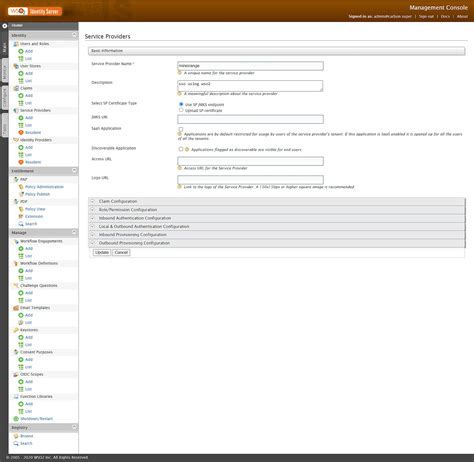Image resolution: width=474 pixels, height=462 pixels.
Task: Click the List icon under User Stores
Action: [x=21, y=81]
